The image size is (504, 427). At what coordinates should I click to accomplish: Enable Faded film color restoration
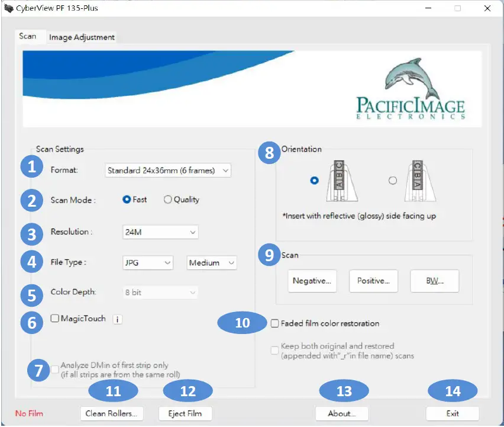[x=274, y=323]
